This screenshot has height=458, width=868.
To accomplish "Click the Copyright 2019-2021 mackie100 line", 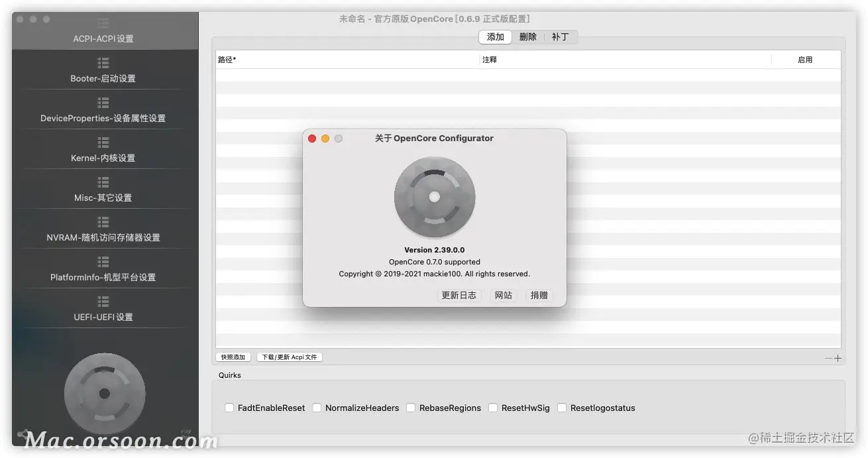I will [435, 274].
